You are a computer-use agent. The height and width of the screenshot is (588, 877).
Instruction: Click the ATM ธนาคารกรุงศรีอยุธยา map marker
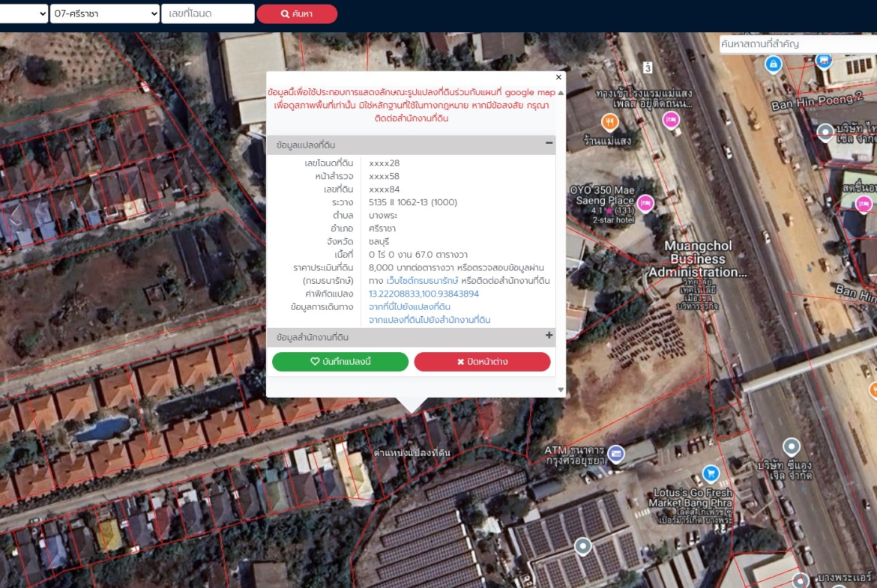pyautogui.click(x=616, y=452)
